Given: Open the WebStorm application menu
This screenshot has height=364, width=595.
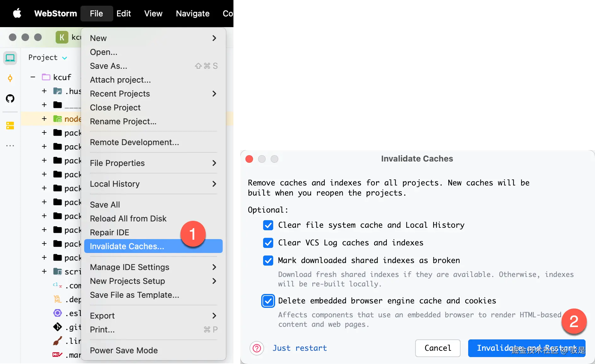Looking at the screenshot, I should tap(56, 13).
